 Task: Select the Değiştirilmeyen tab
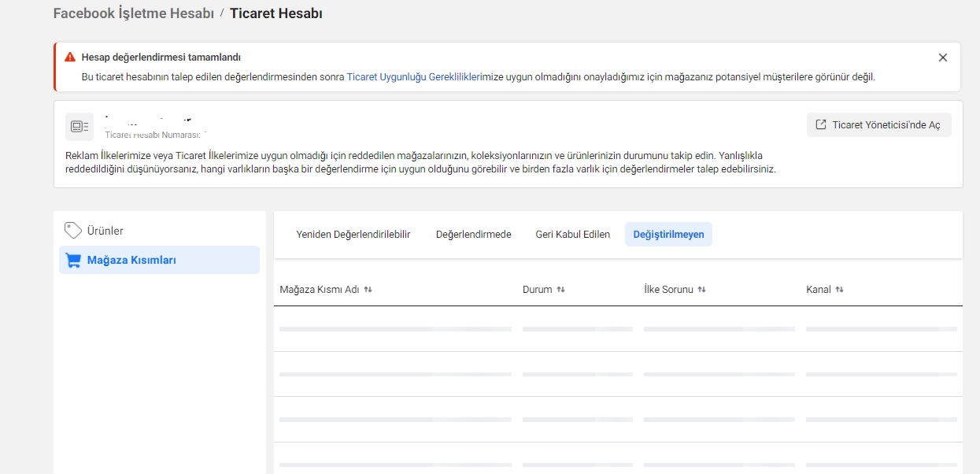[669, 235]
